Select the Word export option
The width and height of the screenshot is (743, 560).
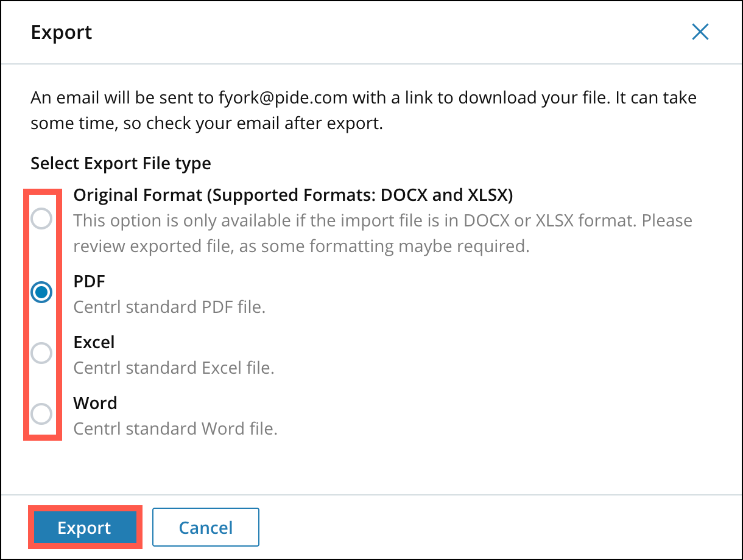pos(41,414)
